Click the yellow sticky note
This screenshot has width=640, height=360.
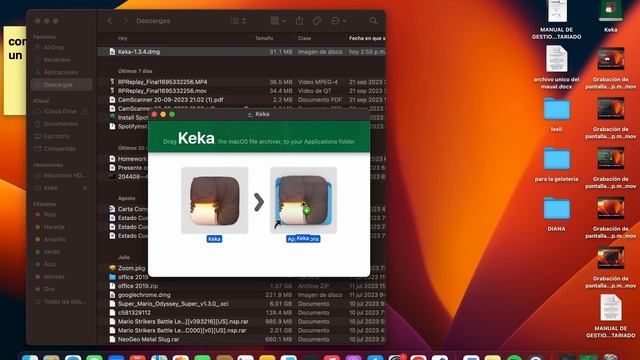click(15, 70)
